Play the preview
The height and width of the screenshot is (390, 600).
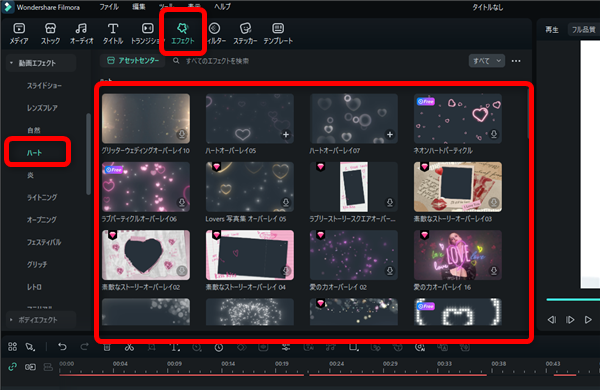pyautogui.click(x=588, y=320)
